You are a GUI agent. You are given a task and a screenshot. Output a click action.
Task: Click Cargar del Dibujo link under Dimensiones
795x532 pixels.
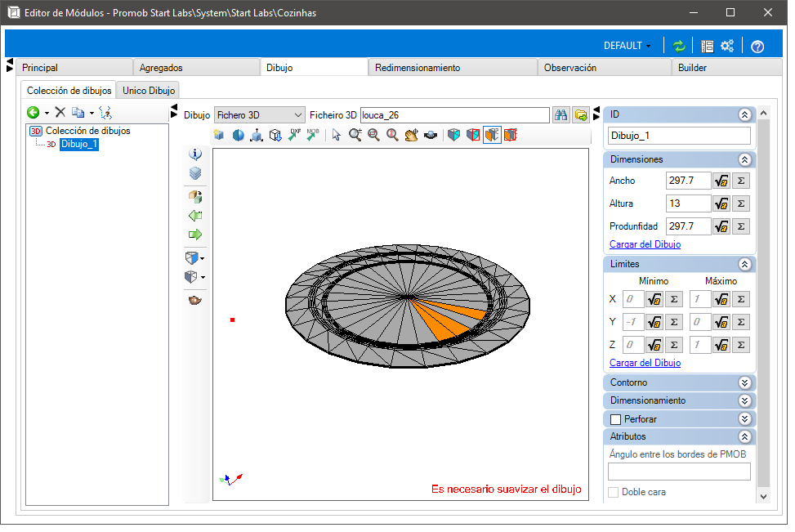pyautogui.click(x=645, y=244)
